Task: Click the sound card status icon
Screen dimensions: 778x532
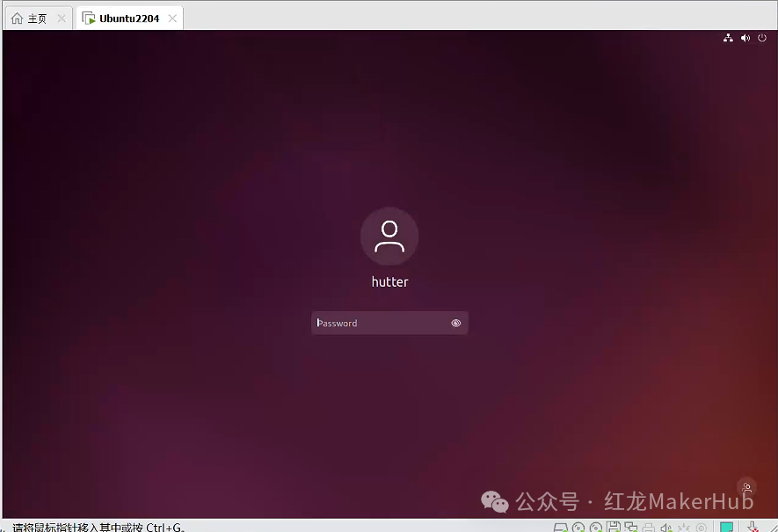Action: coord(666,527)
